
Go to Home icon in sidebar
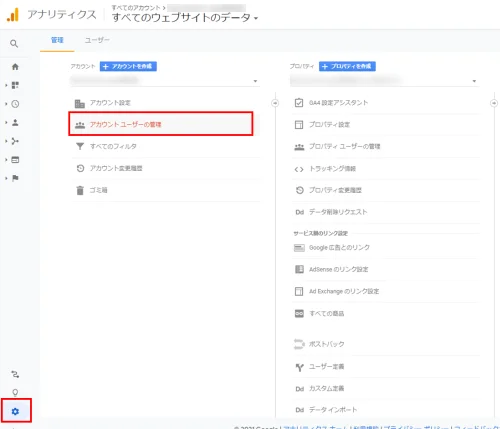click(15, 67)
